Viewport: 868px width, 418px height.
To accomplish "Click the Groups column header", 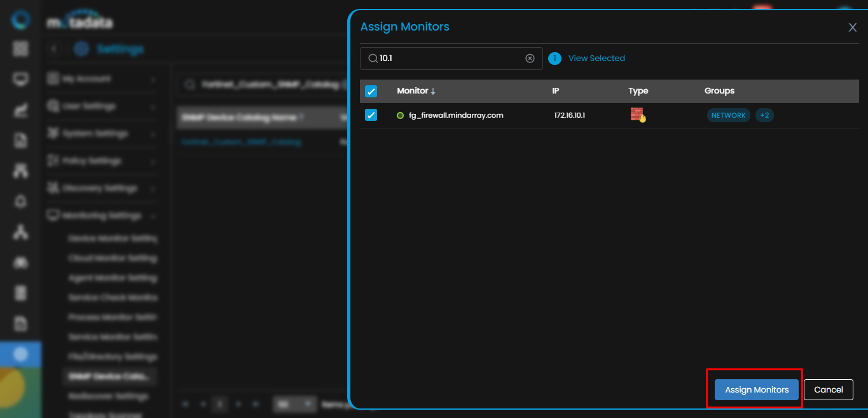I will point(719,91).
